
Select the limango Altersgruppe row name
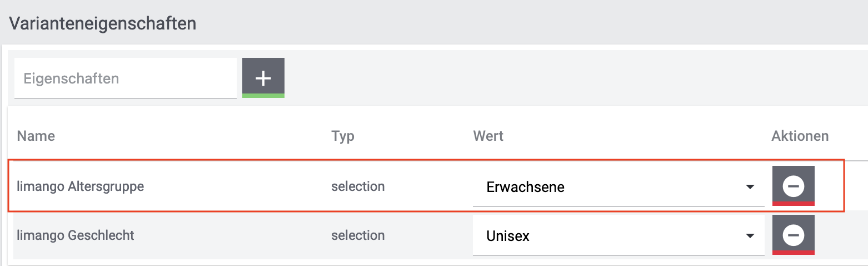pyautogui.click(x=81, y=186)
